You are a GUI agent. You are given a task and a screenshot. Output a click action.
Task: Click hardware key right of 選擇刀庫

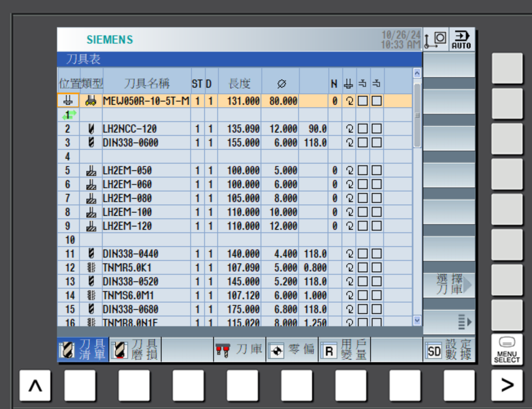point(507,280)
